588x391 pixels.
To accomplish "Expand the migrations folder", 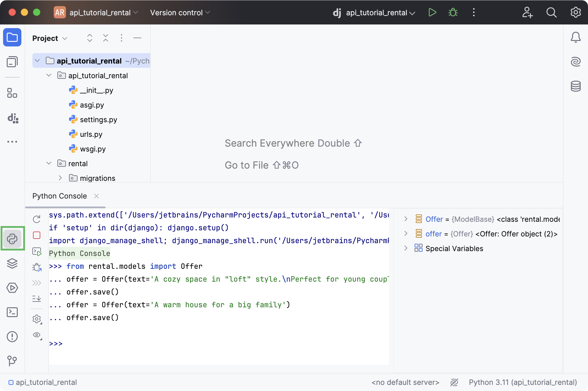I will (x=60, y=178).
